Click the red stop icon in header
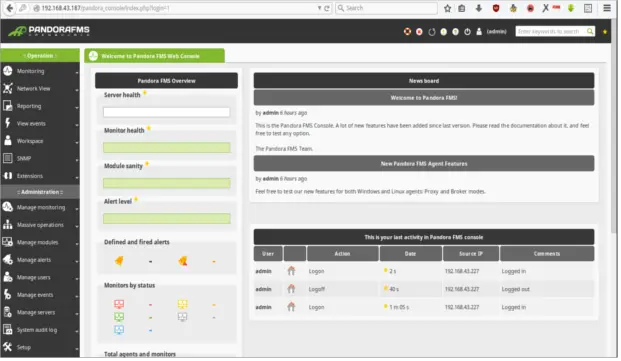The image size is (621, 361). pyautogui.click(x=419, y=32)
